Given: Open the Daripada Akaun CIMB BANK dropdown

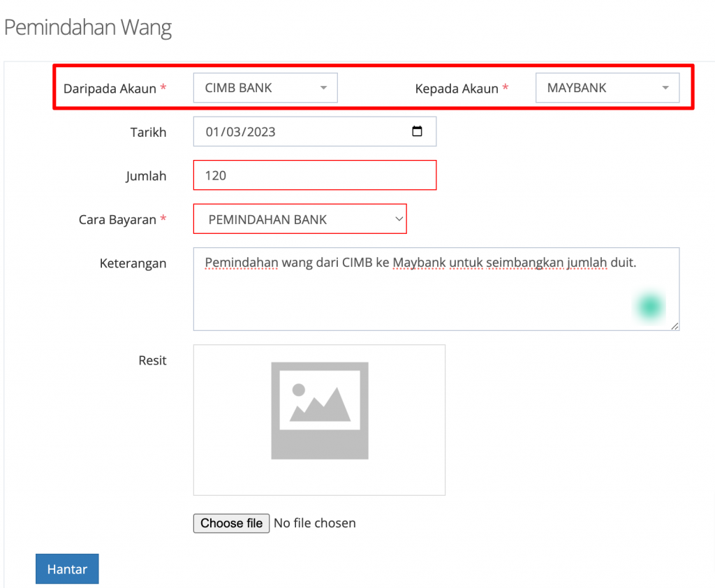Looking at the screenshot, I should 265,87.
